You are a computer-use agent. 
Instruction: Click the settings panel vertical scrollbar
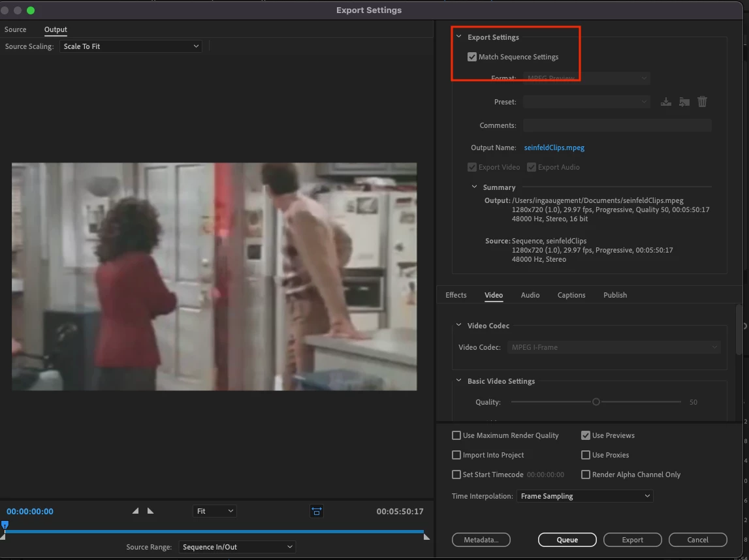(739, 330)
